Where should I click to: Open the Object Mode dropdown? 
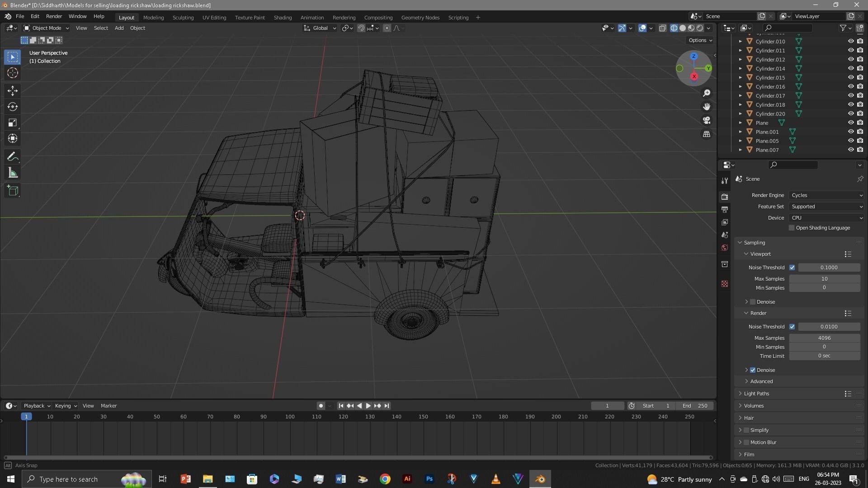[46, 28]
